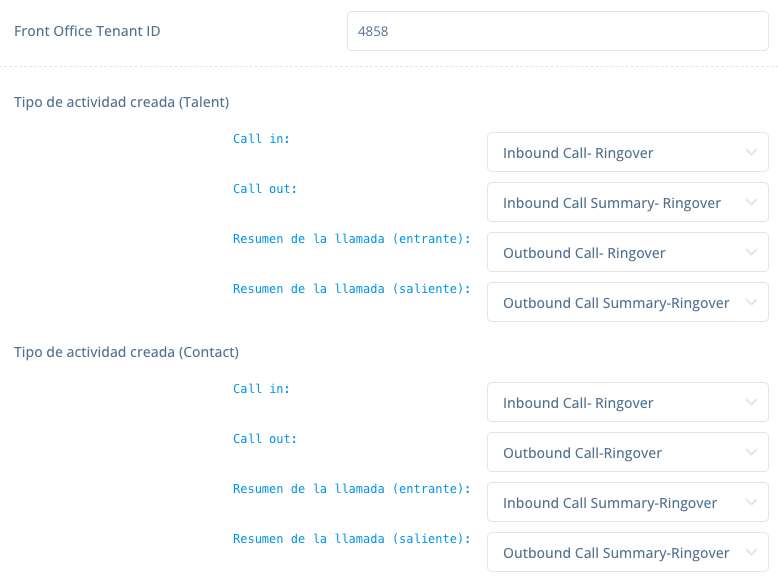Click the Front Office Tenant ID input field
Screen dimensions: 778x581
click(x=558, y=31)
